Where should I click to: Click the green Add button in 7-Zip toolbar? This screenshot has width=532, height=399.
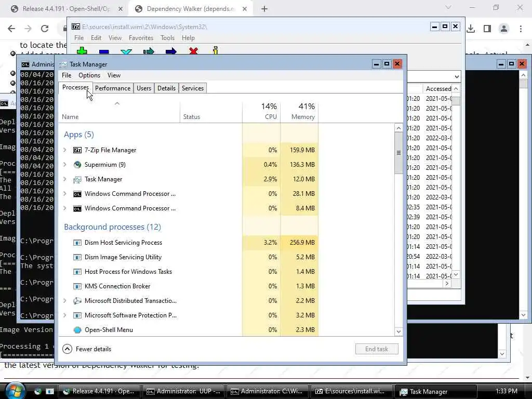tap(82, 51)
